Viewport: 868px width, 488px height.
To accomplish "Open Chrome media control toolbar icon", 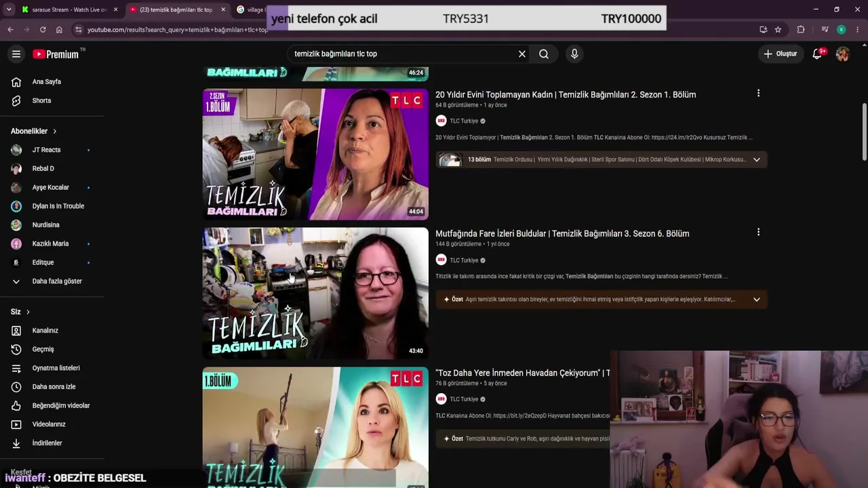I will pyautogui.click(x=825, y=30).
